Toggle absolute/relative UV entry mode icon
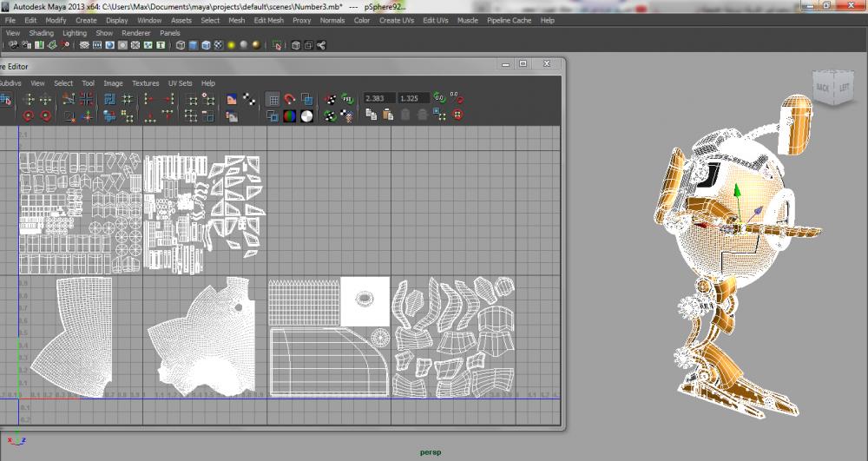The width and height of the screenshot is (868, 461). tap(457, 98)
